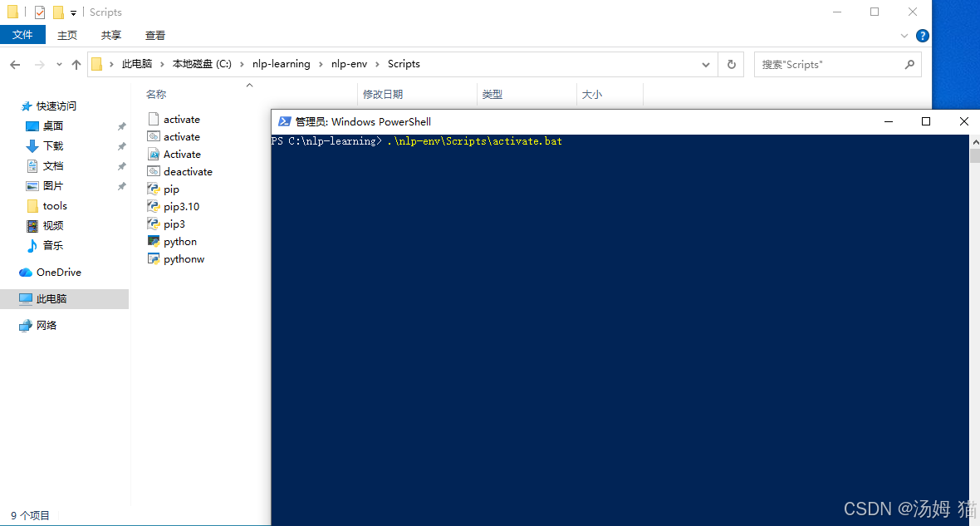Open the 文件 ribbon tab
980x526 pixels.
click(22, 35)
